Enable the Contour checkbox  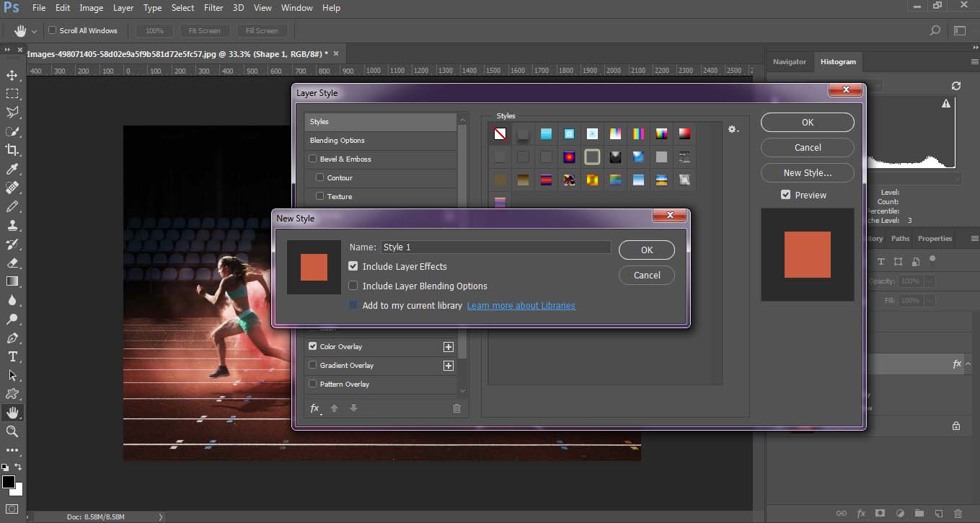(x=320, y=177)
